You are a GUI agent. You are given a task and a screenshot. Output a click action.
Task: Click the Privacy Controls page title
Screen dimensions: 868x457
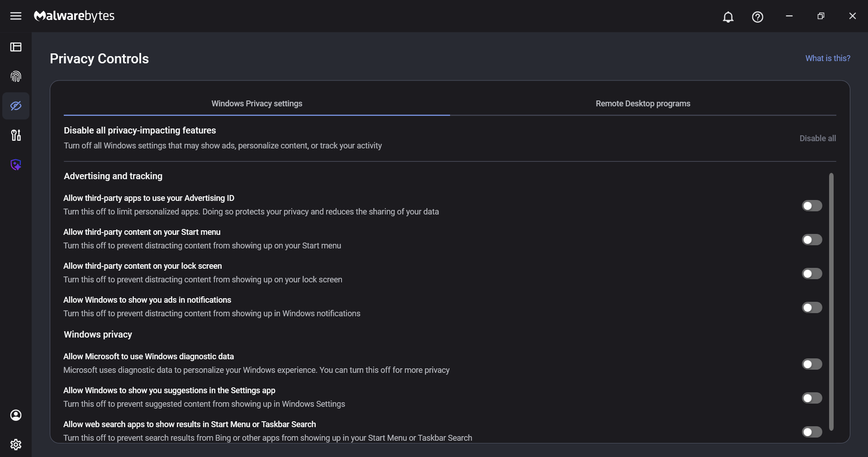click(x=99, y=59)
